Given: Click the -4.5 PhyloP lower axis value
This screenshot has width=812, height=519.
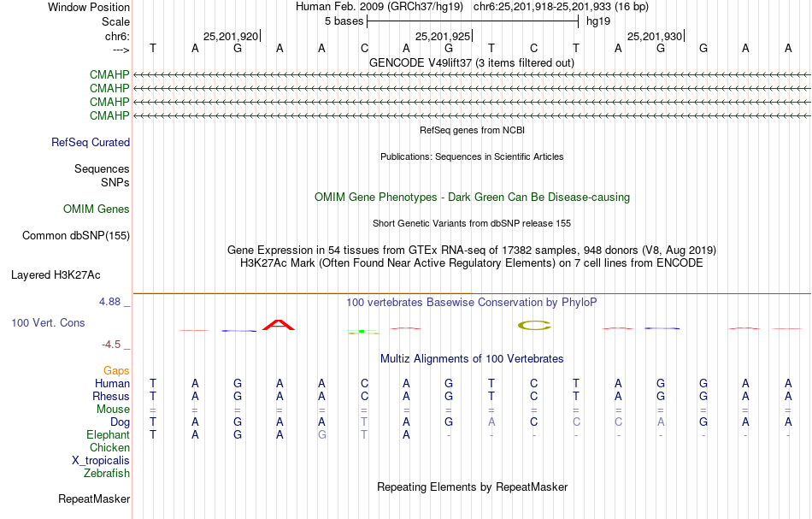Looking at the screenshot, I should (x=111, y=345).
